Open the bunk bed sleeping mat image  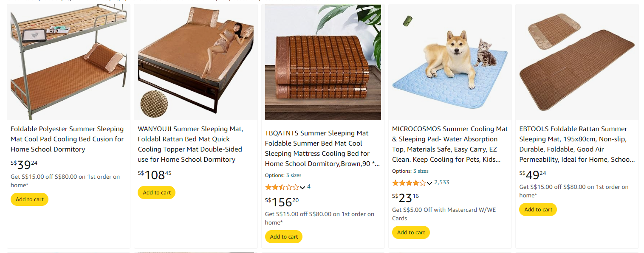click(68, 62)
